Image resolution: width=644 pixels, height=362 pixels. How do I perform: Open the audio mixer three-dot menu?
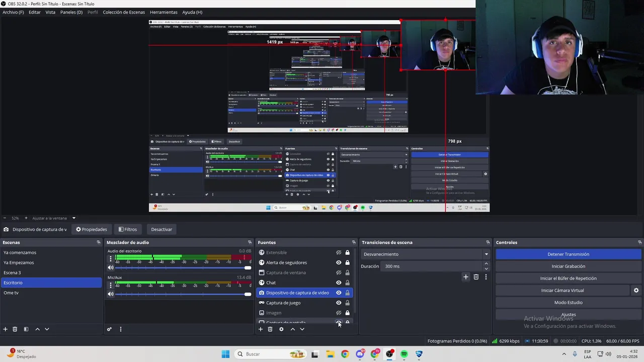(120, 329)
